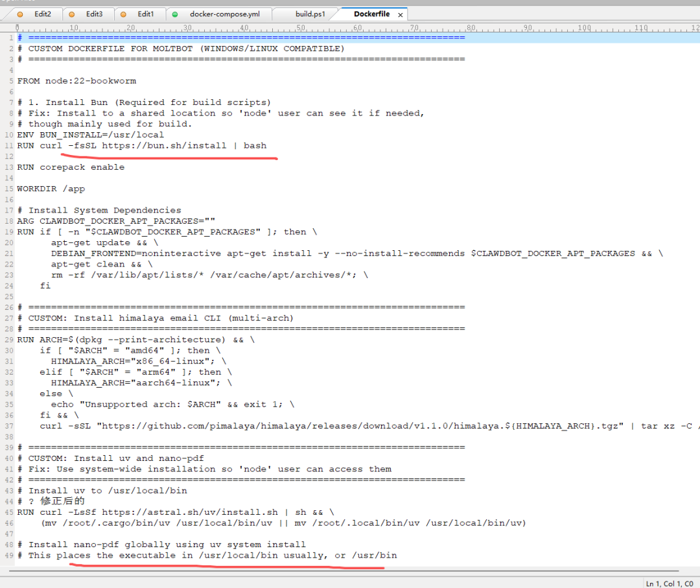Close the Dockerfile tab

(400, 14)
